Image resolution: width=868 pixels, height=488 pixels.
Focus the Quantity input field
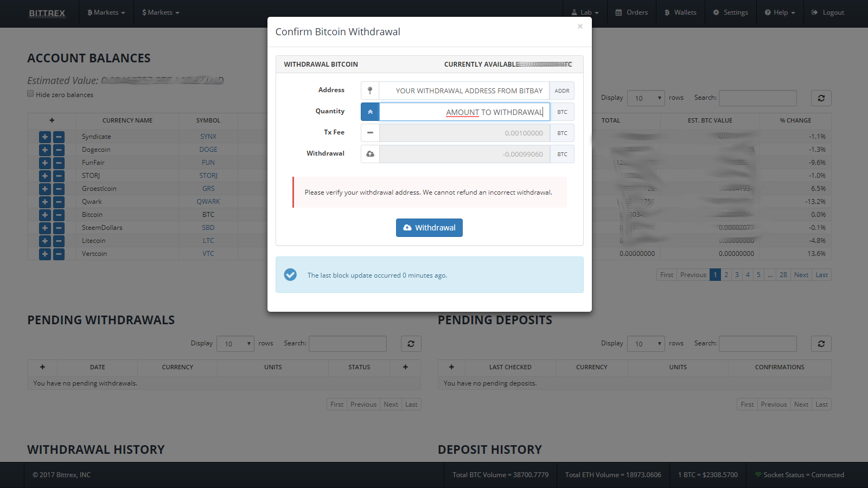(x=464, y=112)
